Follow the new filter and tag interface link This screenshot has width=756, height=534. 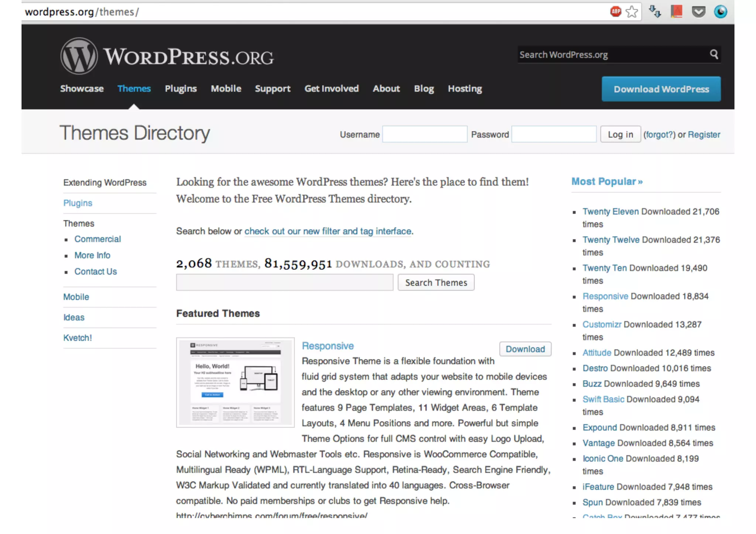328,231
